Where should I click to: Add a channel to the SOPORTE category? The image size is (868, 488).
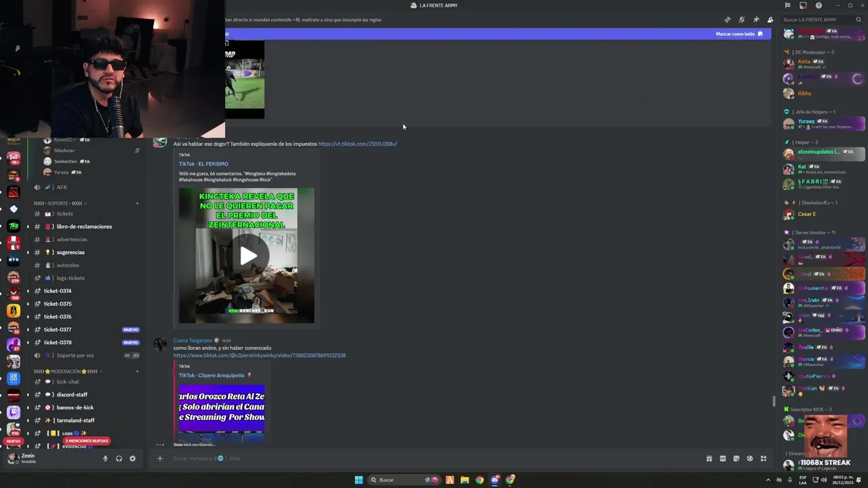point(137,203)
